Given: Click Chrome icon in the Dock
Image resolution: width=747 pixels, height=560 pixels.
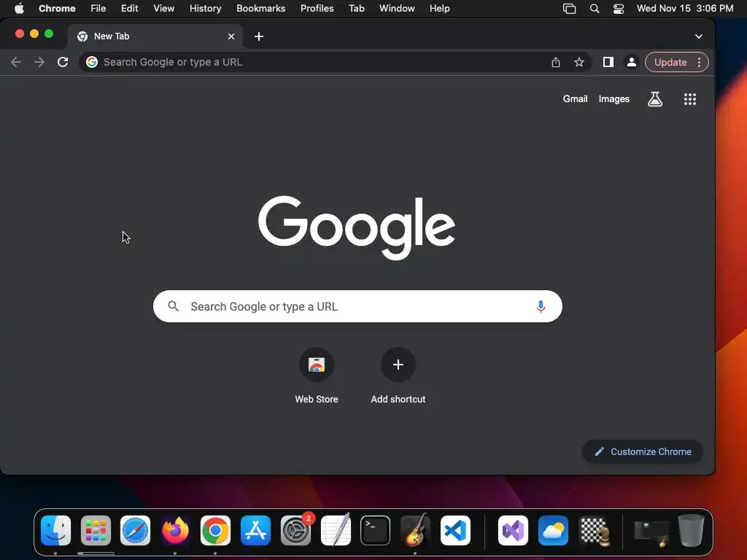Looking at the screenshot, I should pos(215,530).
